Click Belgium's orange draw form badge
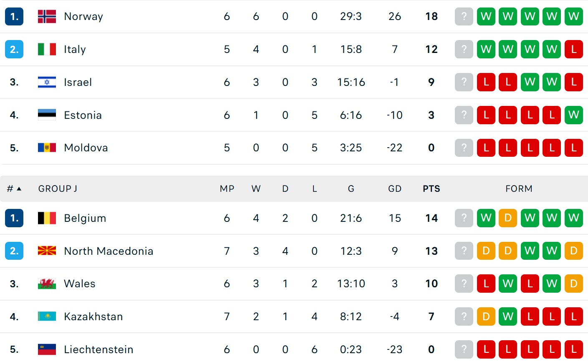This screenshot has height=364, width=588. pyautogui.click(x=508, y=218)
